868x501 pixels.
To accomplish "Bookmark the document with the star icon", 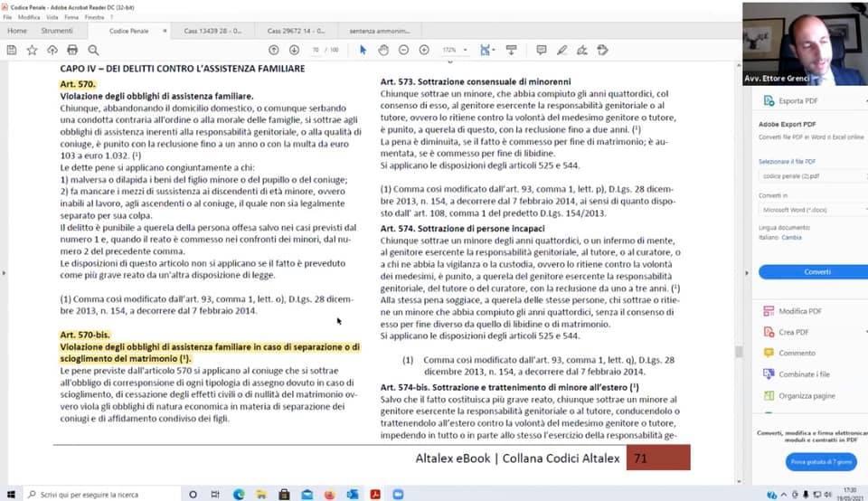I will point(33,50).
